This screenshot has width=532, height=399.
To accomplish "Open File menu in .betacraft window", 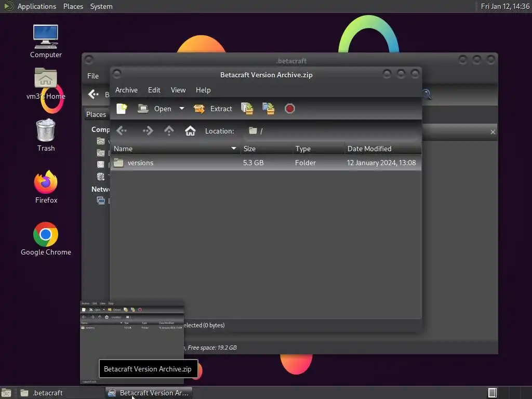I will 92,76.
